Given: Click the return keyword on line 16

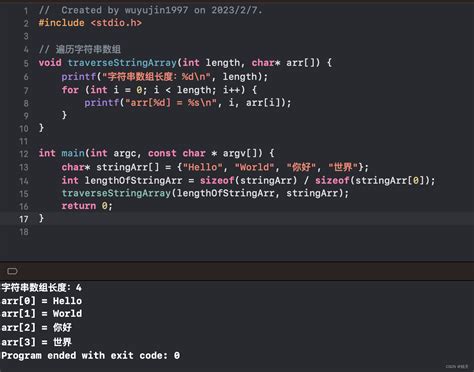Looking at the screenshot, I should pyautogui.click(x=79, y=206).
